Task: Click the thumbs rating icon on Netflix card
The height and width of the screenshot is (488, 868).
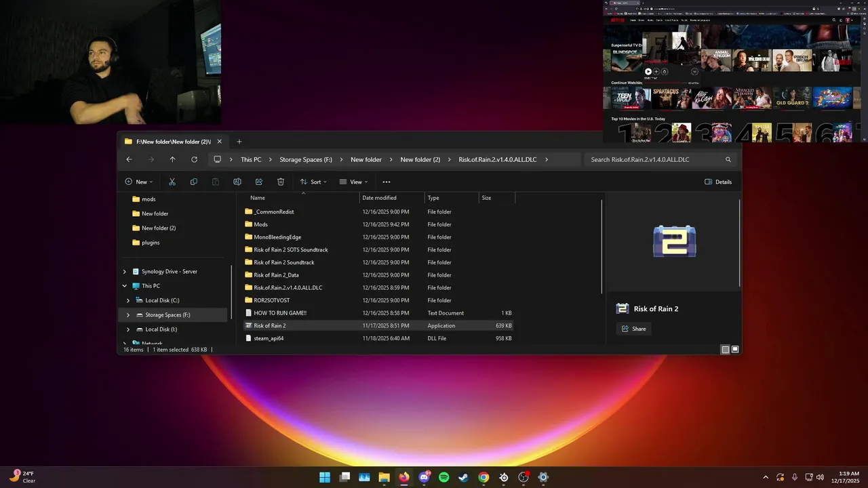Action: pos(665,71)
